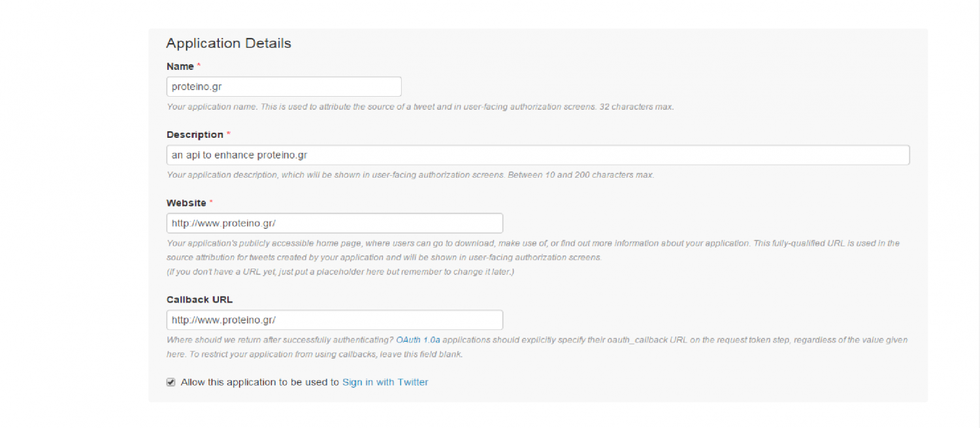Focus the Description text field
This screenshot has width=980, height=428.
pyautogui.click(x=538, y=155)
